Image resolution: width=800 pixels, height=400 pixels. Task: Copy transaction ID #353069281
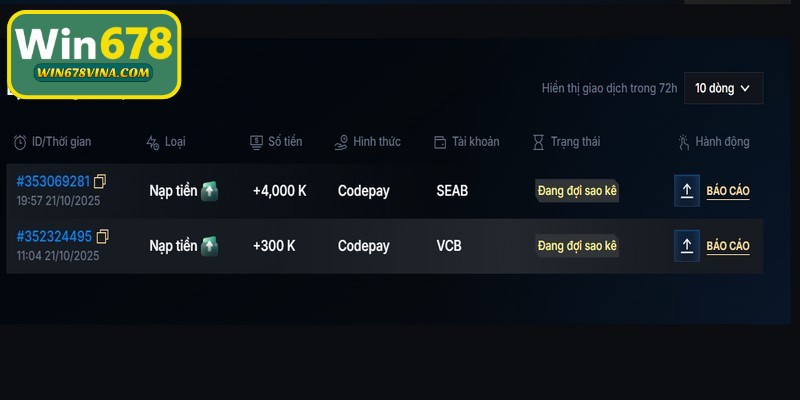coord(100,182)
